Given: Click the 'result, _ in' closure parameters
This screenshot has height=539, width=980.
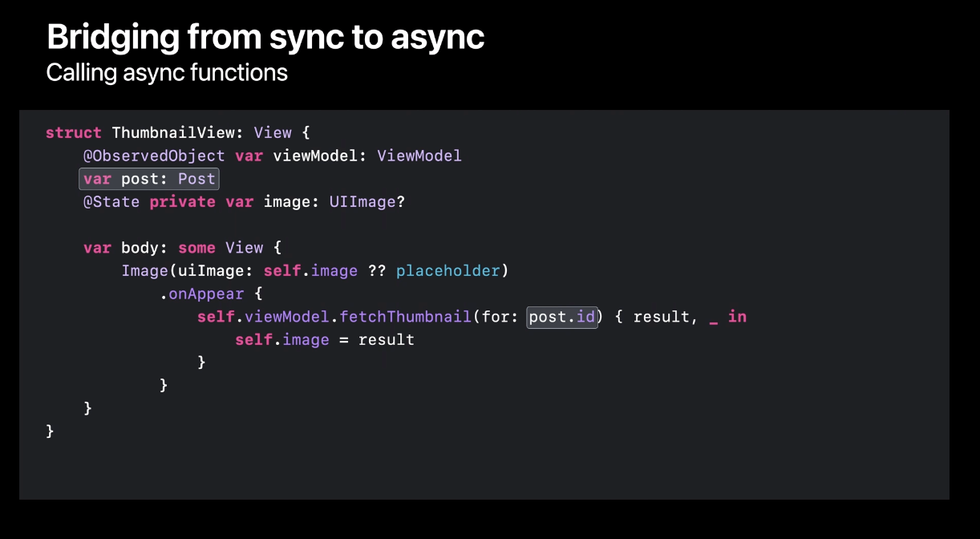Looking at the screenshot, I should click(690, 317).
